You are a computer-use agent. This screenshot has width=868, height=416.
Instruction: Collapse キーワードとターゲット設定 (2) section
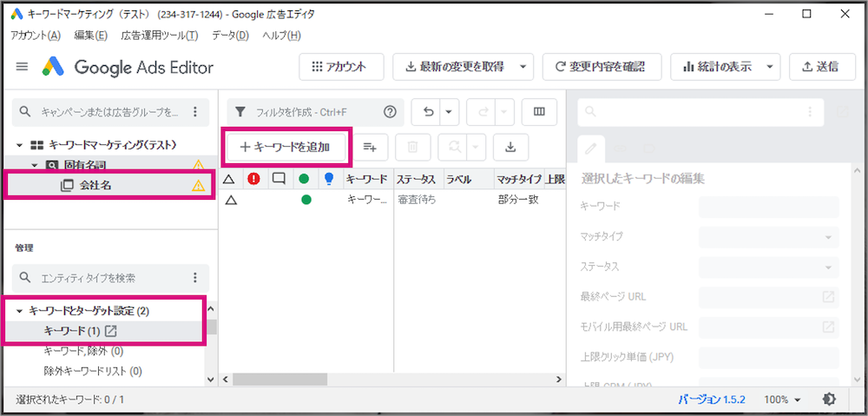point(19,311)
